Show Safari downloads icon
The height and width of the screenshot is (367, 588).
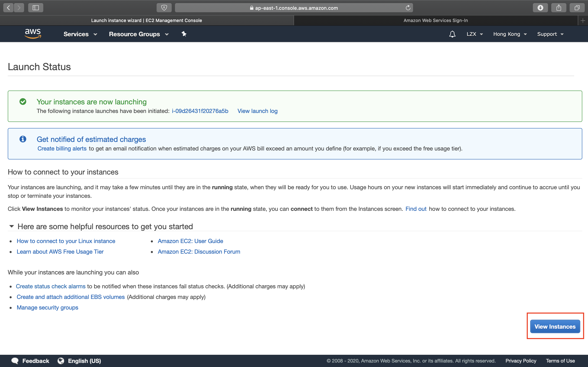[x=540, y=8]
